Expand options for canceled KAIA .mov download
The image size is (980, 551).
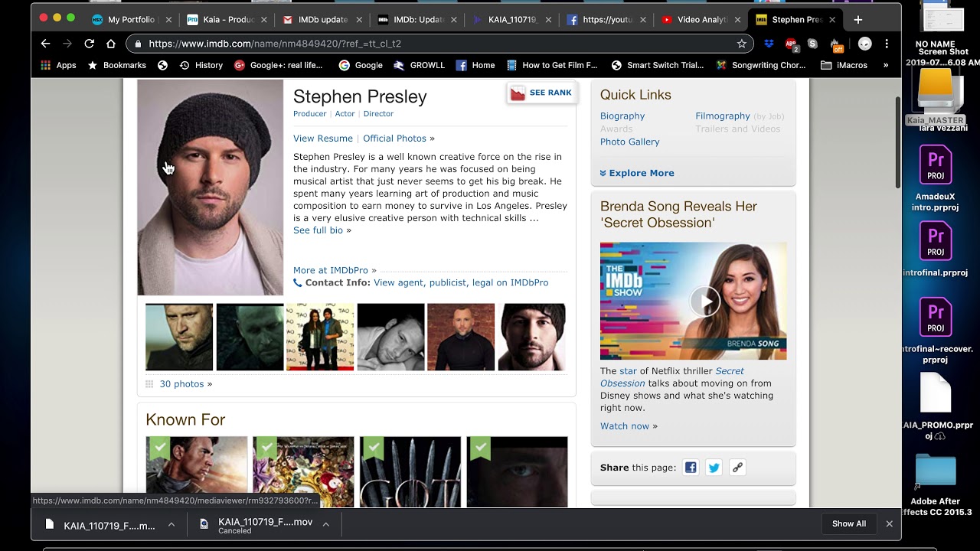pyautogui.click(x=325, y=524)
